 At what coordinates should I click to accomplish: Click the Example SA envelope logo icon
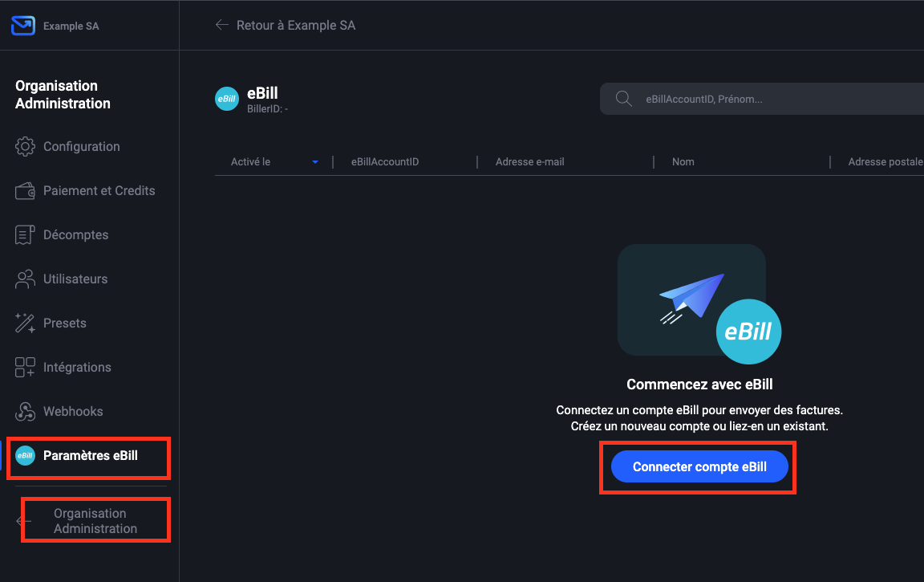click(23, 26)
